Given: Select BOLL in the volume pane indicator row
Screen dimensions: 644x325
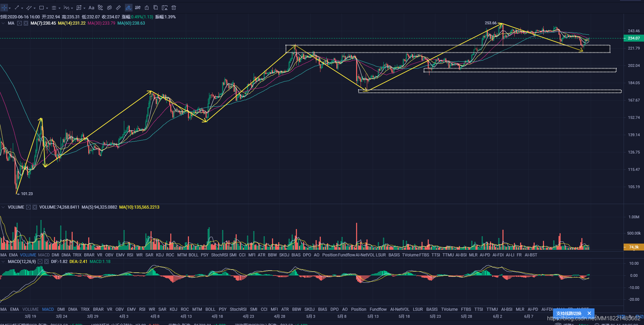Looking at the screenshot, I should (x=193, y=255).
